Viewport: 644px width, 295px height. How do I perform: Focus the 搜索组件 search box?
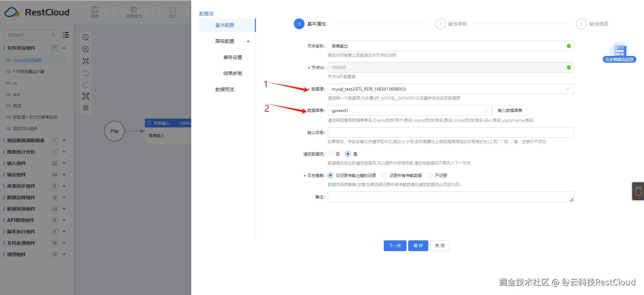pos(32,35)
